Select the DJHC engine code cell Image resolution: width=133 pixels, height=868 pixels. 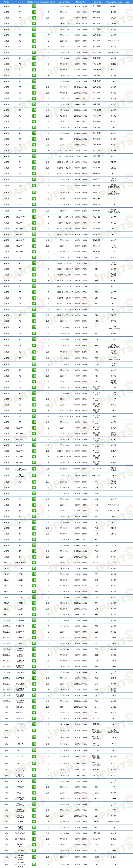coord(114,707)
